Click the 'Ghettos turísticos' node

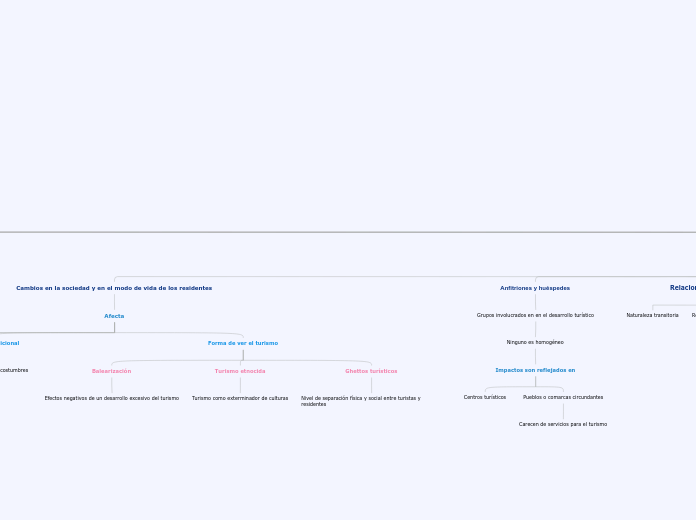[x=371, y=371]
